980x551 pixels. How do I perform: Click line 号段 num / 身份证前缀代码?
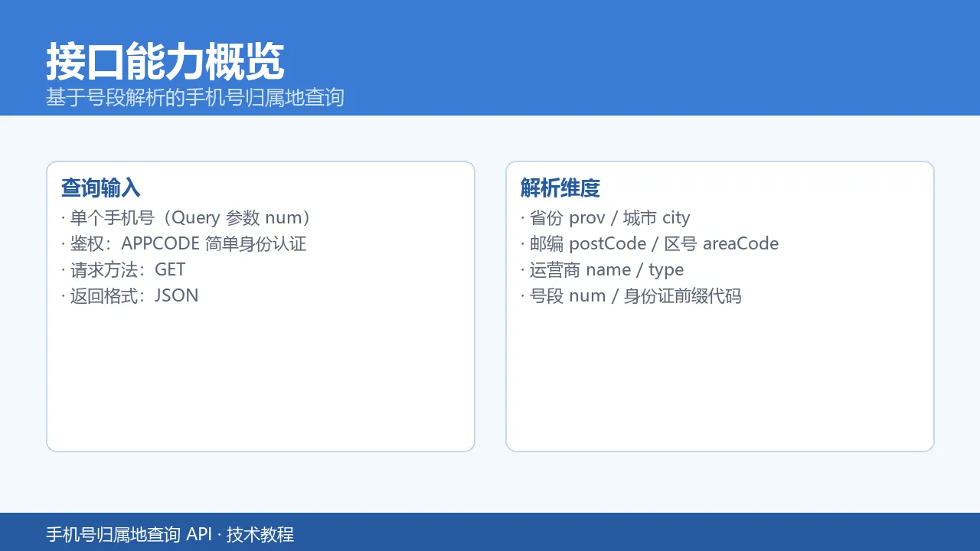(x=632, y=296)
